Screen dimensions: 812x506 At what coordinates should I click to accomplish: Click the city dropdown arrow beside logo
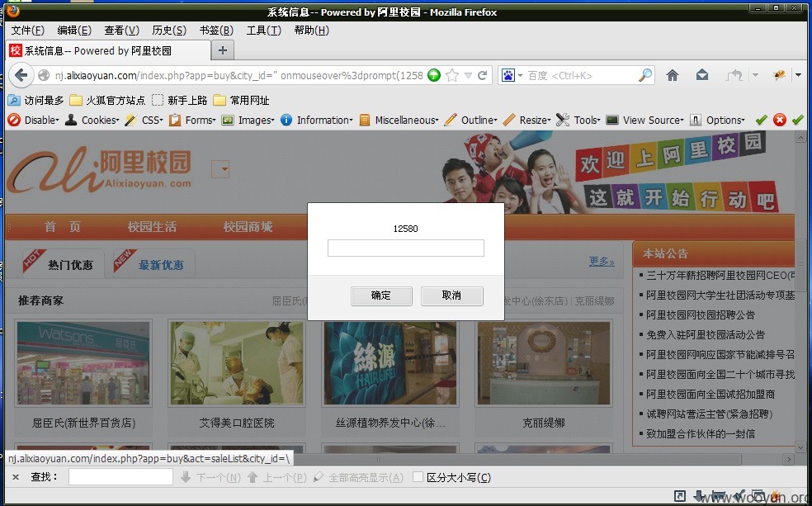click(x=220, y=169)
